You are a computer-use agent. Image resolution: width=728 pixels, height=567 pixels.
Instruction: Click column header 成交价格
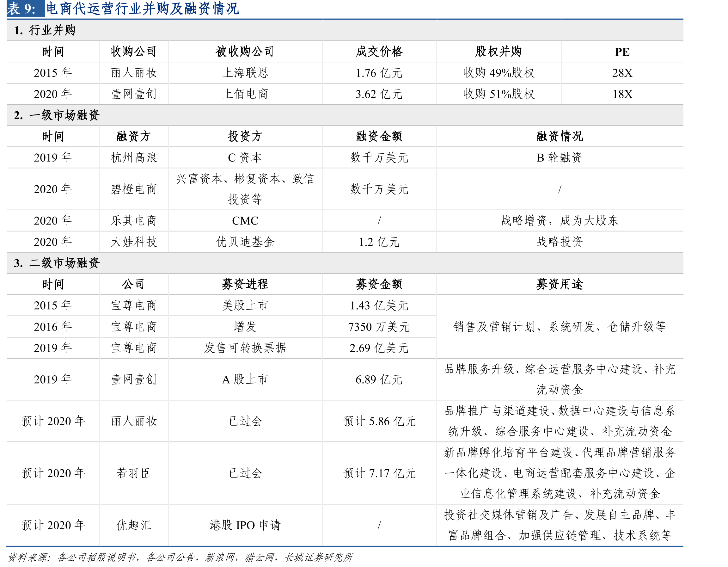[x=379, y=52]
